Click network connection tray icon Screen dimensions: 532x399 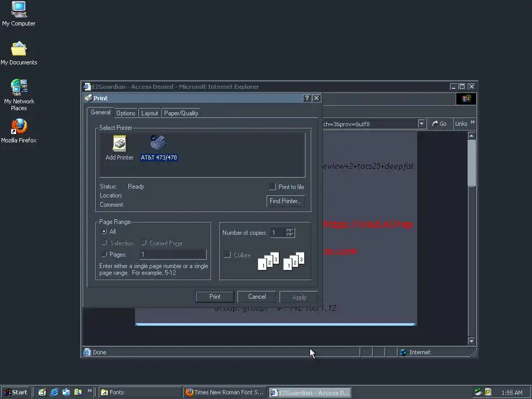point(478,392)
